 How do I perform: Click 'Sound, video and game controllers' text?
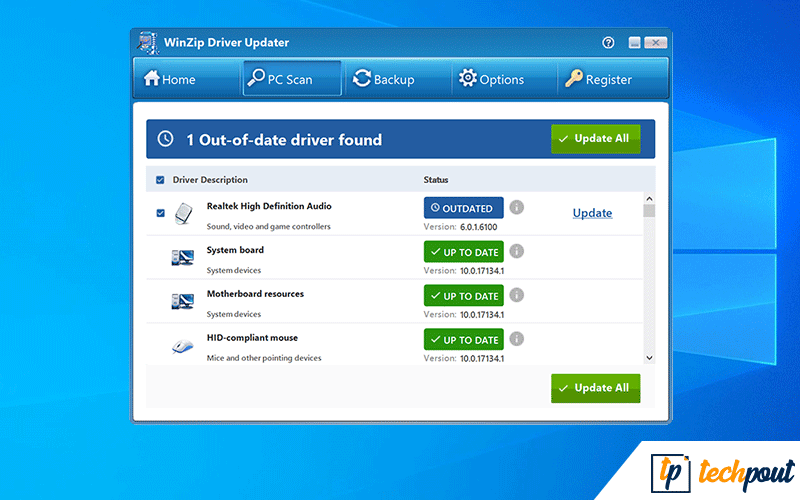(268, 227)
